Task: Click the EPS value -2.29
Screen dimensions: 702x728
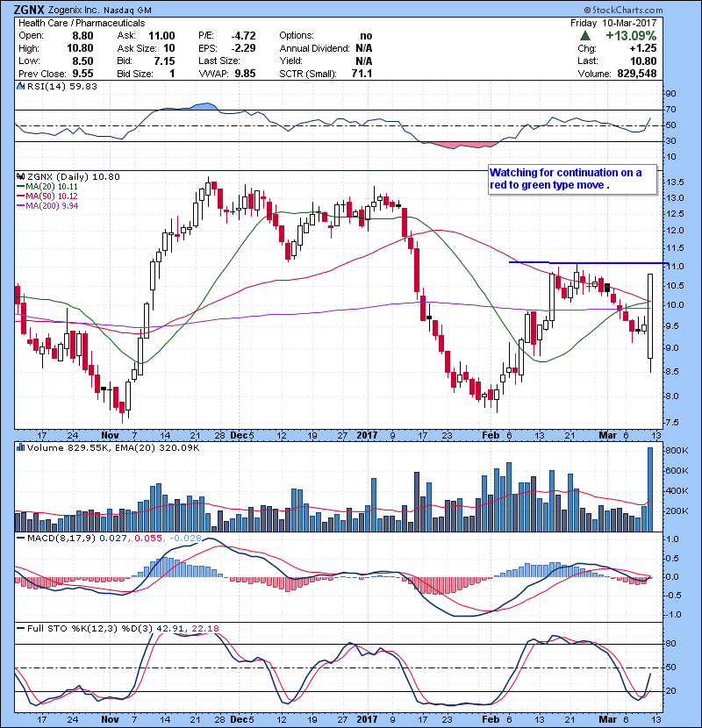Action: click(x=243, y=48)
